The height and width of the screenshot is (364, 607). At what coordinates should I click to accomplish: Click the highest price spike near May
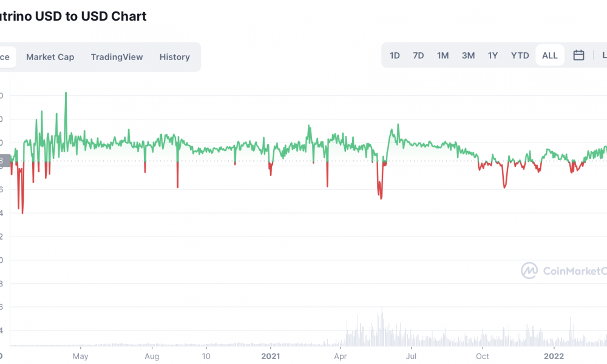[x=66, y=93]
